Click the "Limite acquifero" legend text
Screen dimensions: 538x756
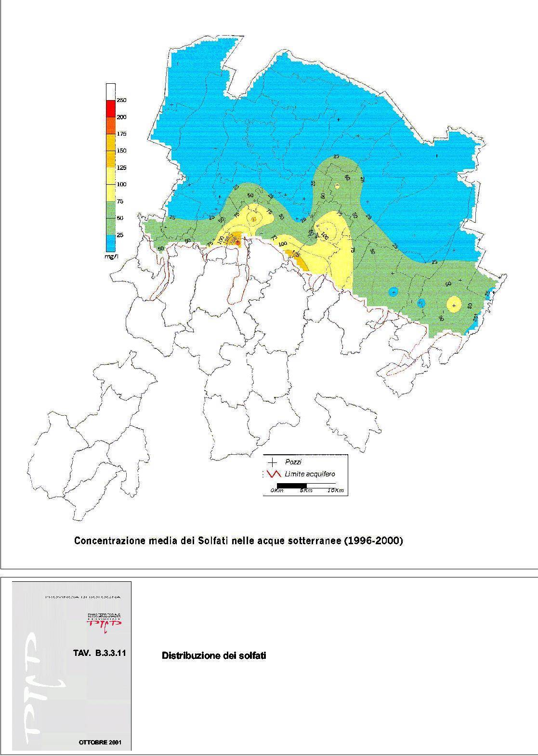310,474
